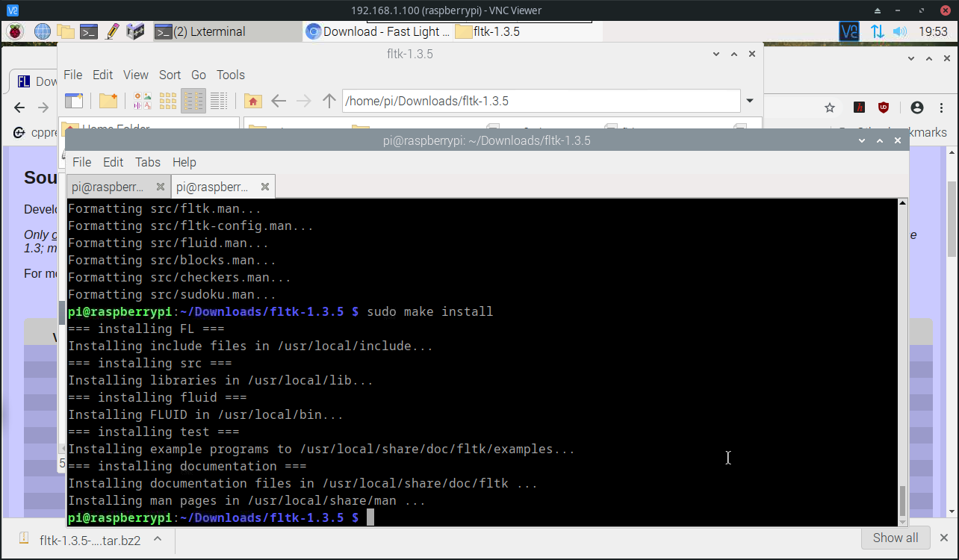Open Tools menu in file manager
The width and height of the screenshot is (959, 560).
(231, 75)
